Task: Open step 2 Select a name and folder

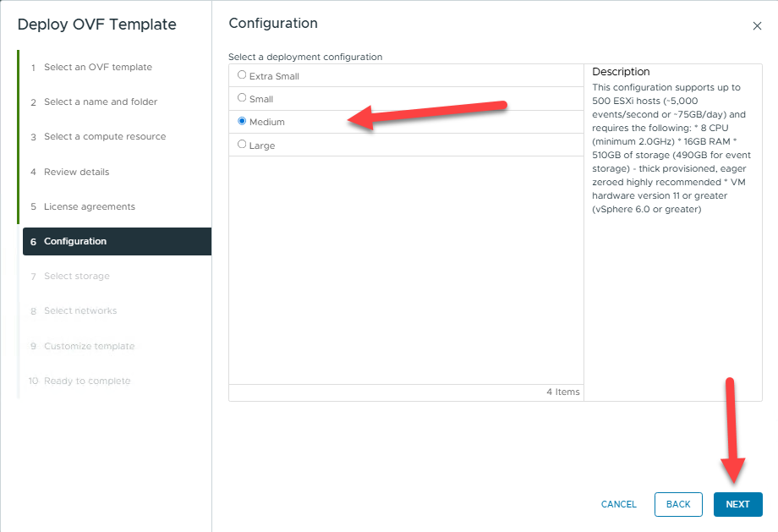Action: [100, 101]
